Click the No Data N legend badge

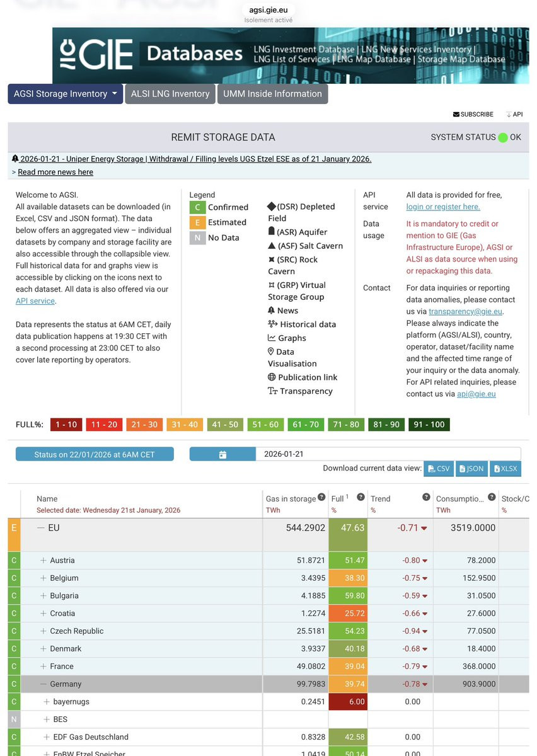tap(197, 238)
